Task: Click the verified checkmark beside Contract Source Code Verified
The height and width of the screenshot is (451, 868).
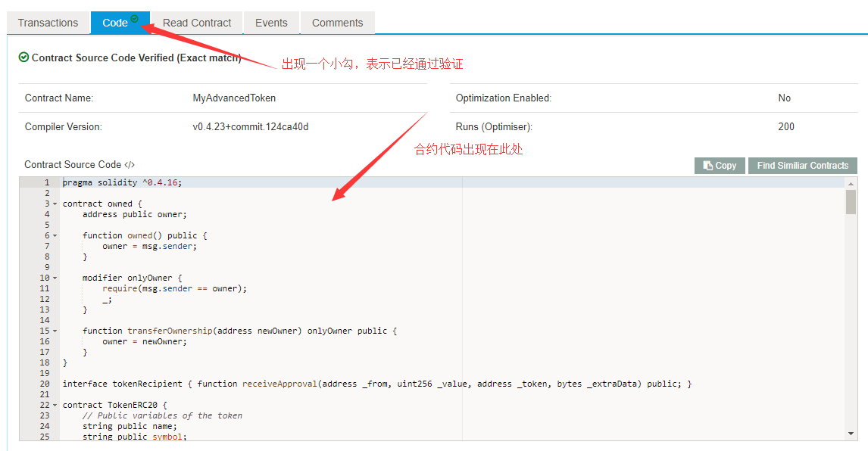Action: pos(23,57)
